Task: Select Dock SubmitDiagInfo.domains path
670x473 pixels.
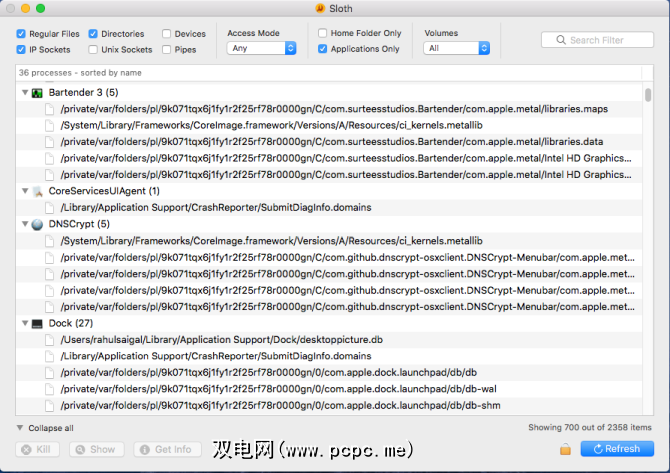Action: coord(216,356)
